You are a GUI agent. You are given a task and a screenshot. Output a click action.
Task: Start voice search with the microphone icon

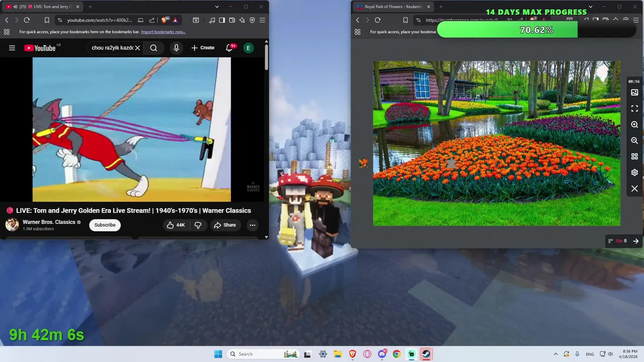(x=176, y=48)
